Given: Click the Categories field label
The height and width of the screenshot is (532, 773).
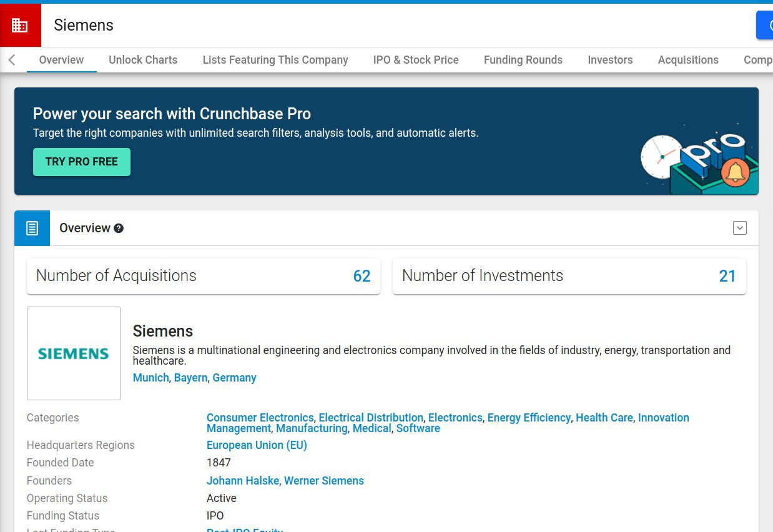Looking at the screenshot, I should [x=52, y=418].
